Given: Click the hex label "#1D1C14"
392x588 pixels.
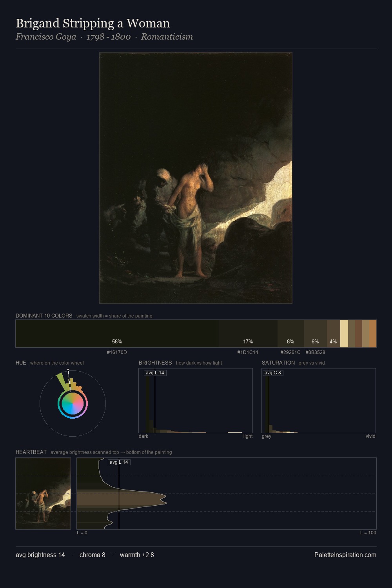Looking at the screenshot, I should [248, 352].
